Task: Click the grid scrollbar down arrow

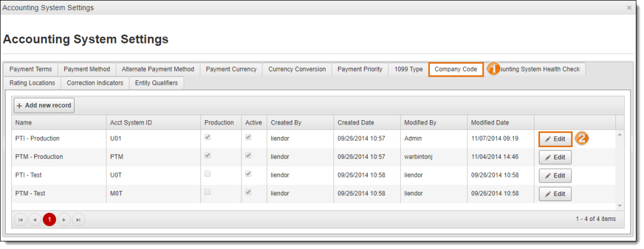Action: click(619, 205)
